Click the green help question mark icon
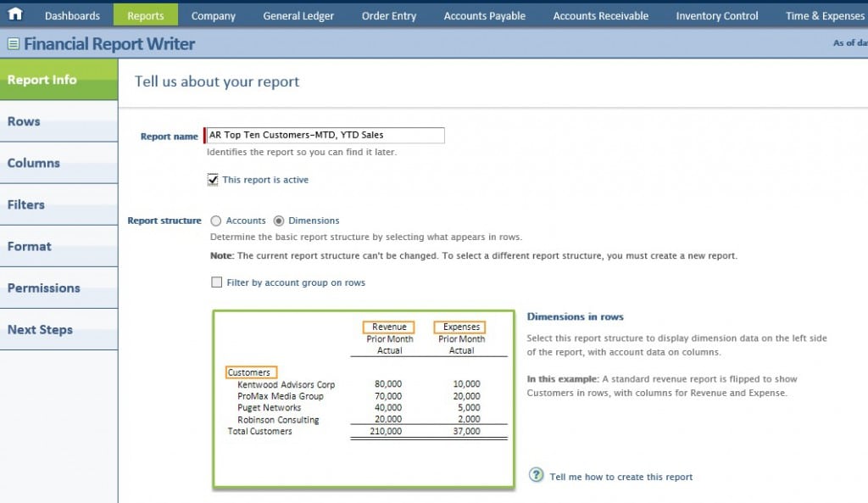This screenshot has width=868, height=503. pyautogui.click(x=536, y=475)
